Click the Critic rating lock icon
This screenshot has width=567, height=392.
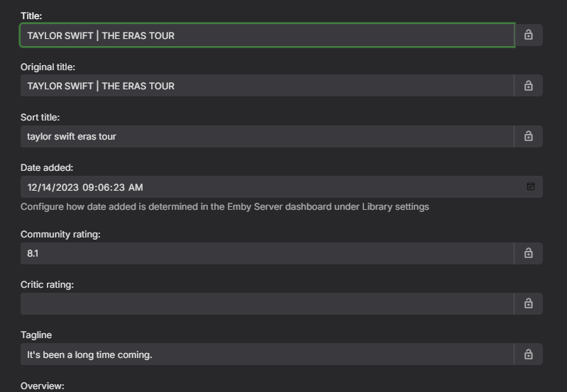(x=529, y=303)
